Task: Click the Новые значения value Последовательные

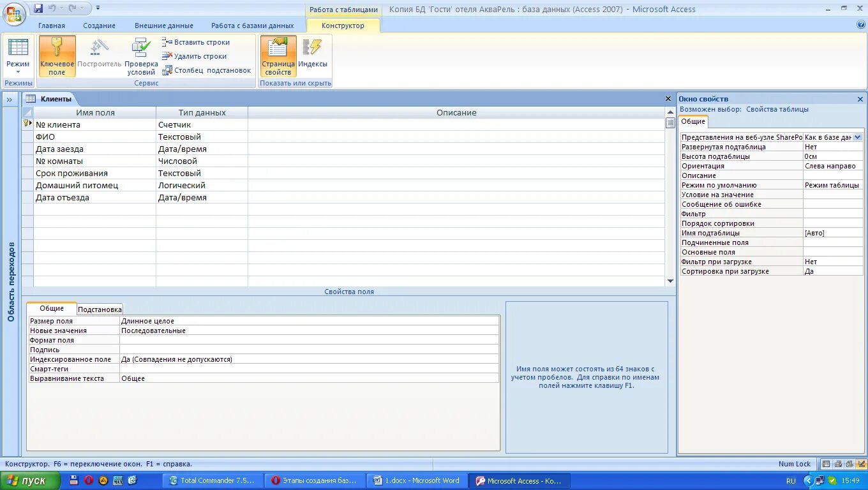Action: (x=309, y=330)
